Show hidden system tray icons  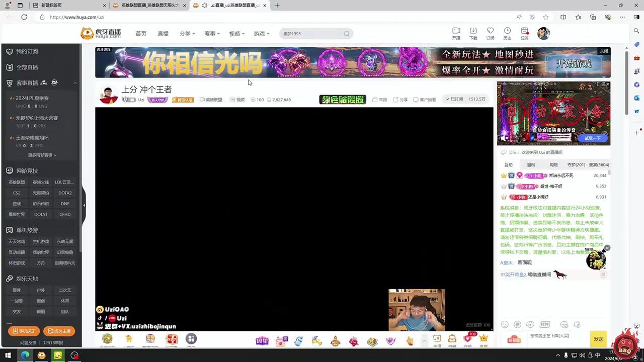557,355
